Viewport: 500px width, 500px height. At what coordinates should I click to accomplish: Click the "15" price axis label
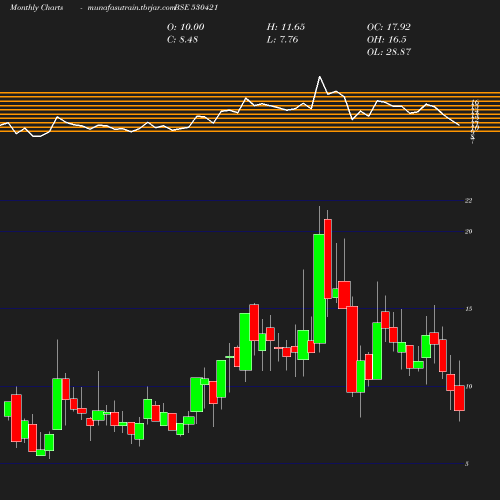(468, 309)
